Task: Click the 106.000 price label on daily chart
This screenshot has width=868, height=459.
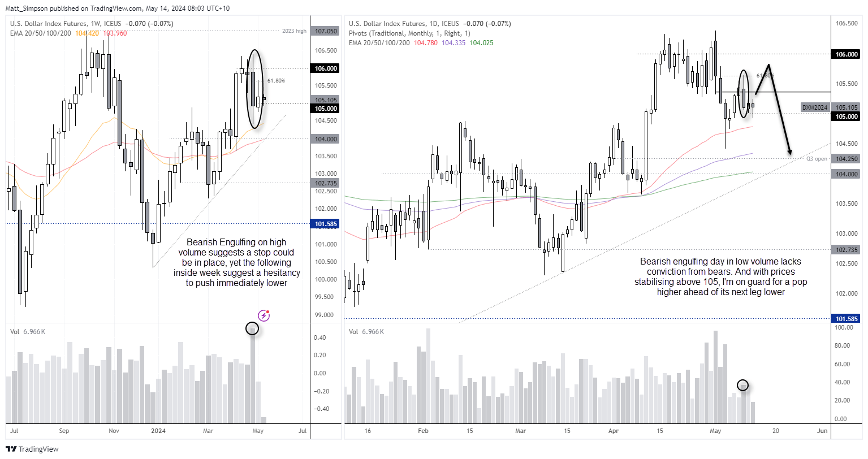Action: (847, 54)
